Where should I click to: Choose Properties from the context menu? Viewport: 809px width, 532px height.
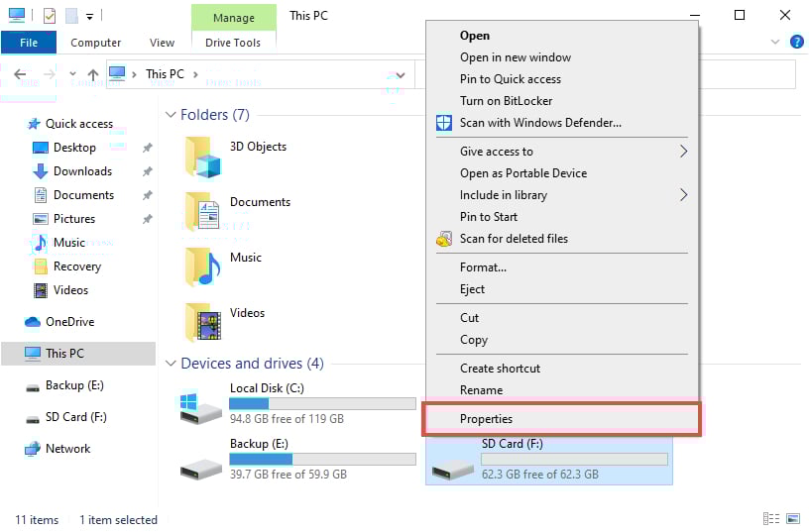point(486,419)
